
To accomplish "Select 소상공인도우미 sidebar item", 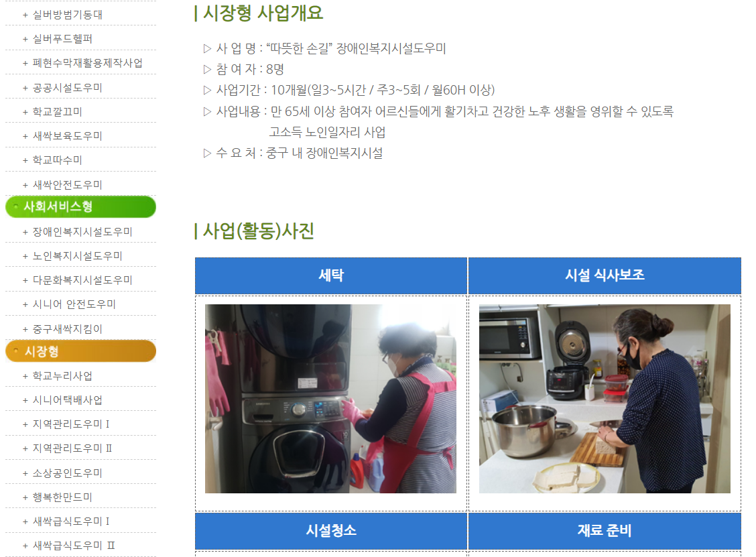I will click(68, 473).
